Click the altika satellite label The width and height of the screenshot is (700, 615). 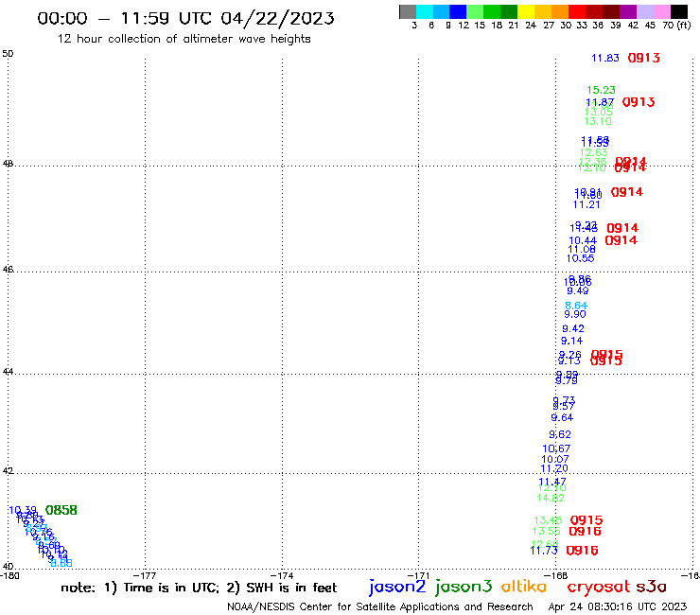pyautogui.click(x=524, y=587)
